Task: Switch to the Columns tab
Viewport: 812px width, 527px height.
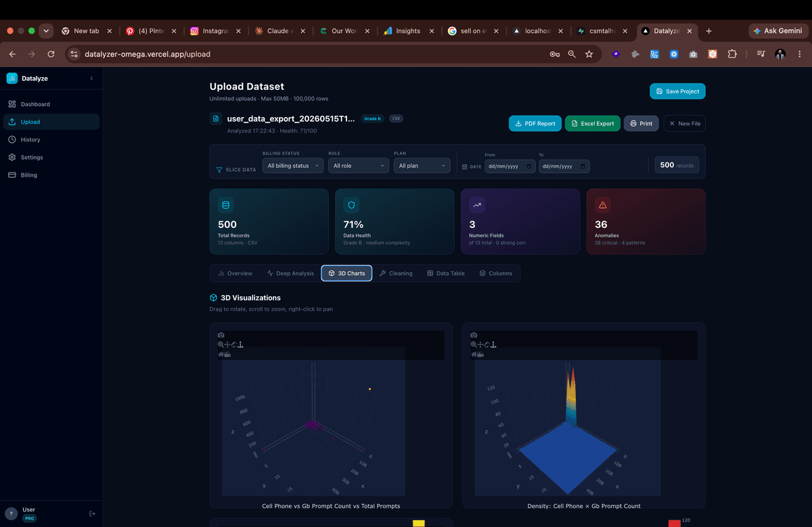Action: click(x=496, y=273)
